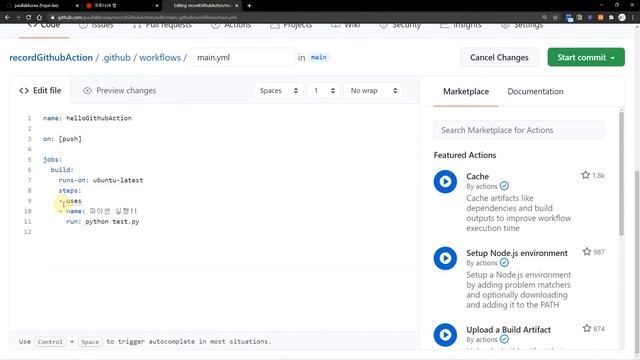This screenshot has width=640, height=360.
Task: Click the Featured Actions heading
Action: pos(464,155)
